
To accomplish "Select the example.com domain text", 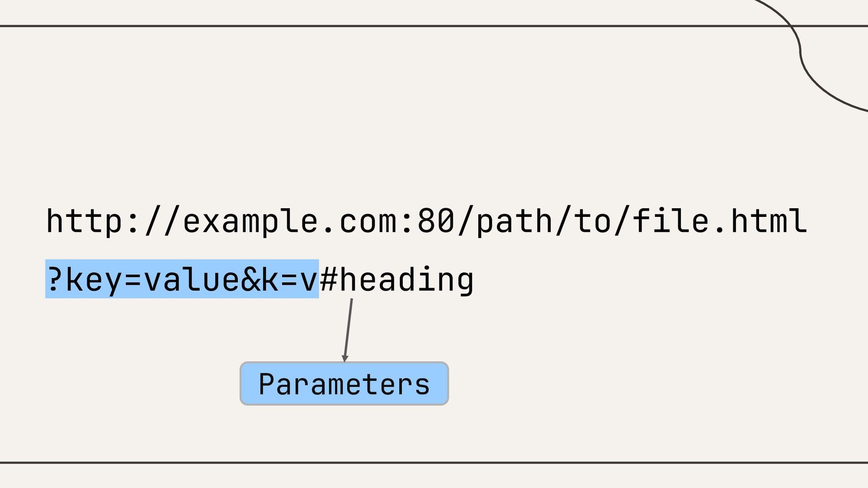I will (290, 221).
